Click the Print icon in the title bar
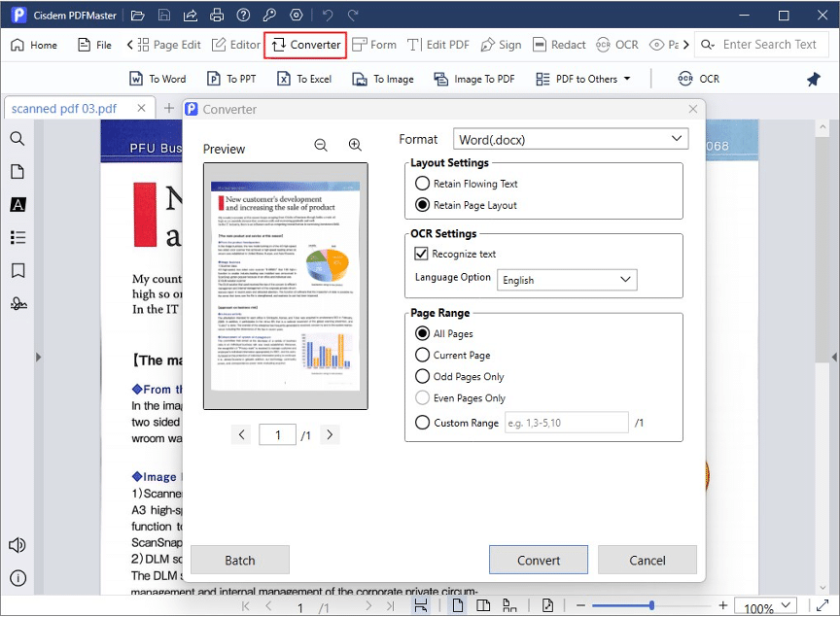The height and width of the screenshot is (617, 840). click(216, 15)
